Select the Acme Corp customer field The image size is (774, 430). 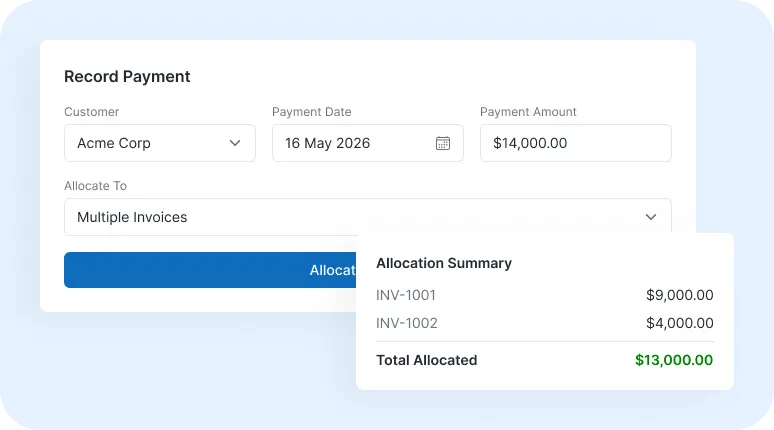click(x=160, y=143)
